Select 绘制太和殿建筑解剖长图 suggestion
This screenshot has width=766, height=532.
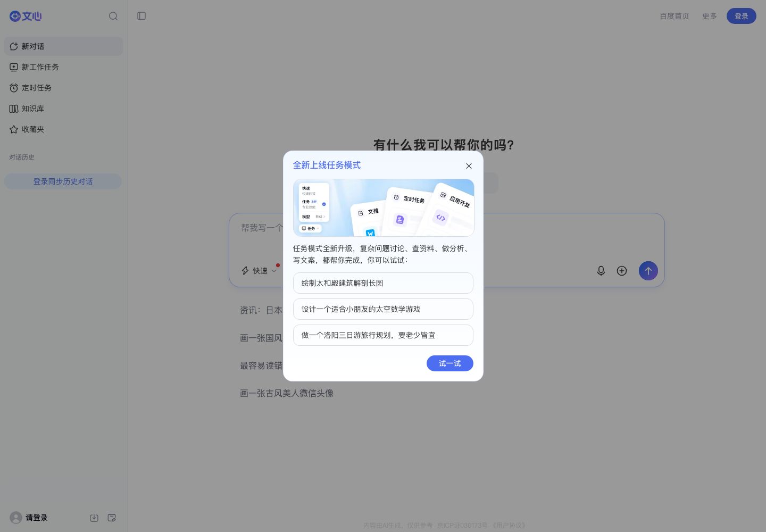click(383, 283)
